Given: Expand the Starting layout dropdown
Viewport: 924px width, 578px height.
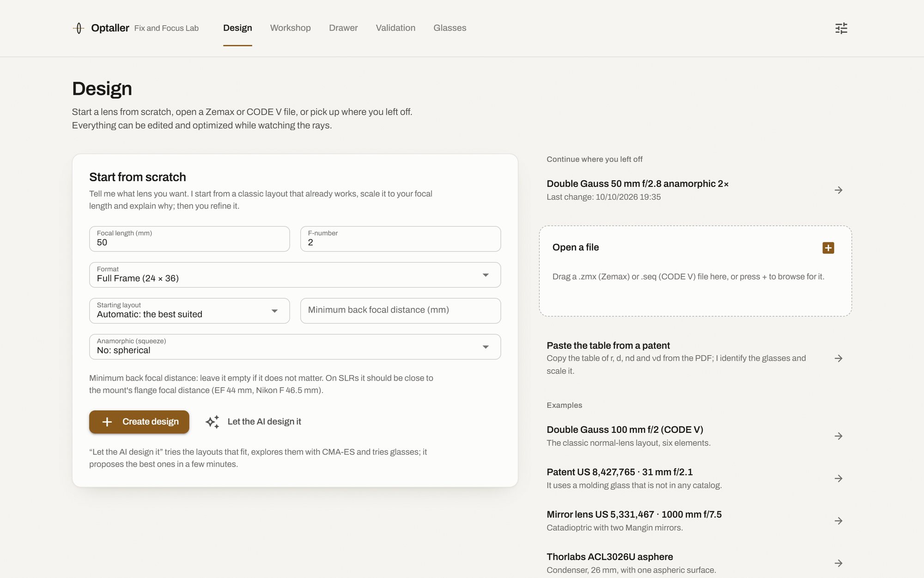Looking at the screenshot, I should [189, 311].
